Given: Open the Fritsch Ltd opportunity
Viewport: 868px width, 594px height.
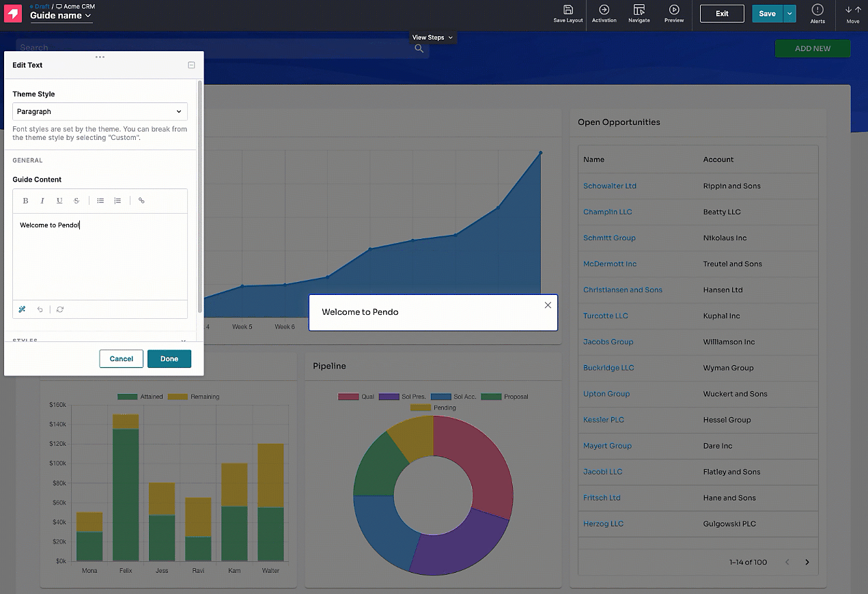Looking at the screenshot, I should coord(602,498).
